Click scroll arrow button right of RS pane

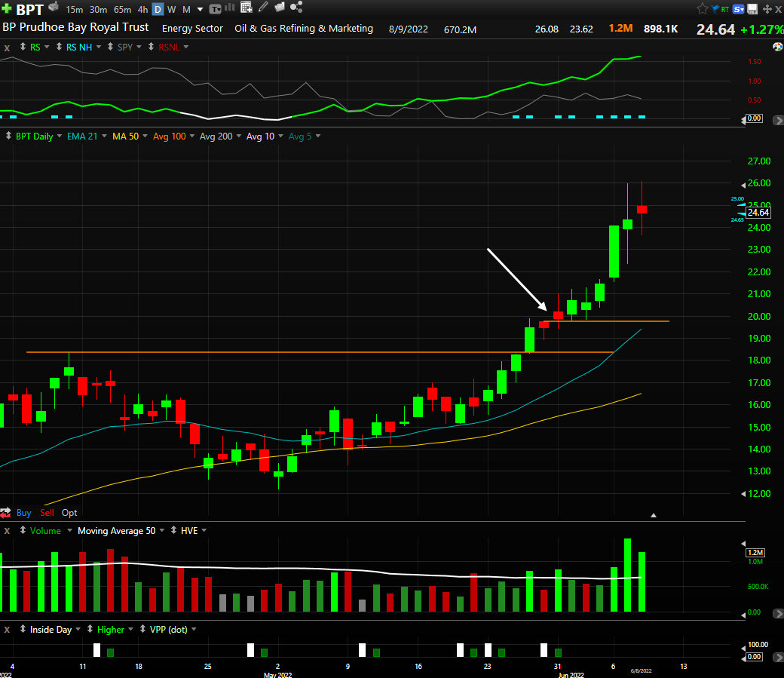click(x=777, y=120)
